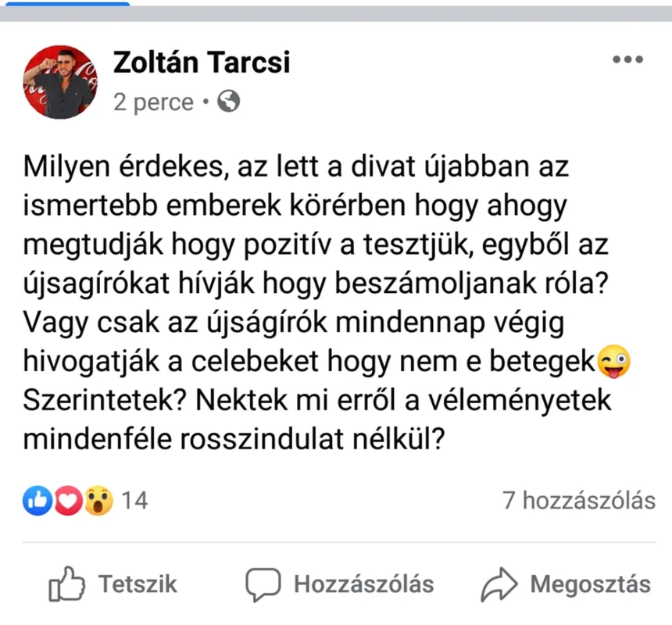Click the globe public privacy icon
This screenshot has height=625, width=672.
coord(228,102)
